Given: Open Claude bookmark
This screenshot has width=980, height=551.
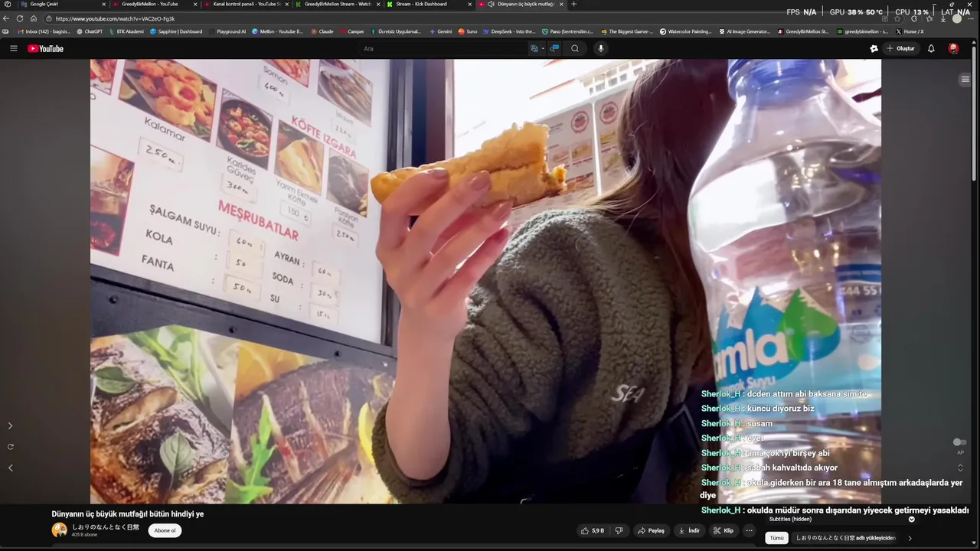Looking at the screenshot, I should point(322,31).
